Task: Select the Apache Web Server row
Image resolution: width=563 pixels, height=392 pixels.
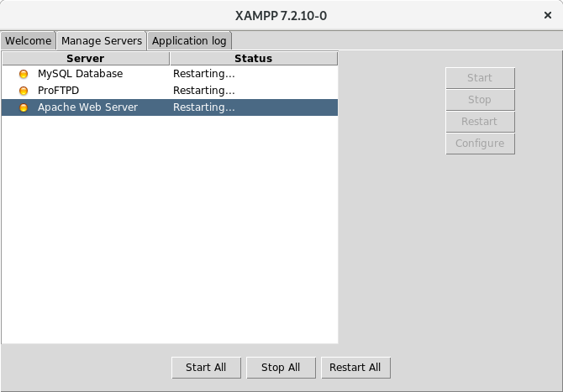Action: (x=170, y=107)
